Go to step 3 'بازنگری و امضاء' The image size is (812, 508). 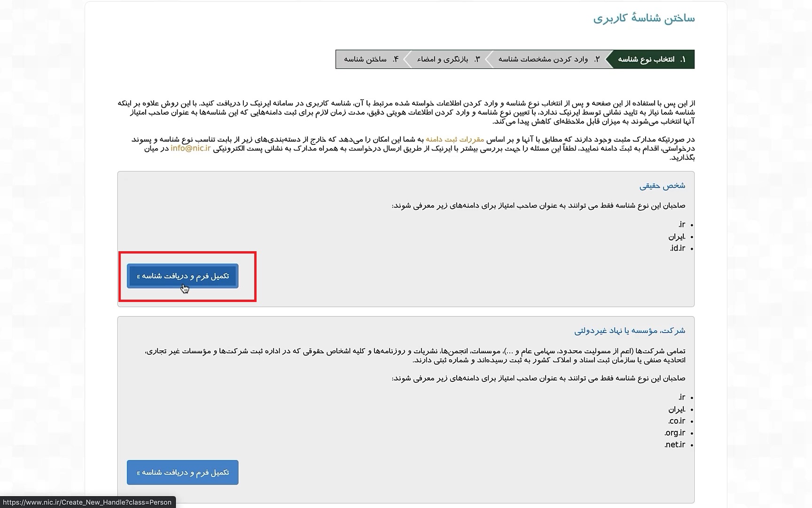pyautogui.click(x=448, y=59)
